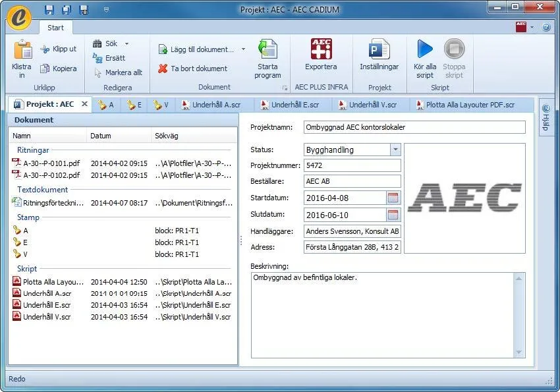Screen dimensions: 560x392
Task: Expand the Status Bygghandling dropdown
Action: (395, 150)
